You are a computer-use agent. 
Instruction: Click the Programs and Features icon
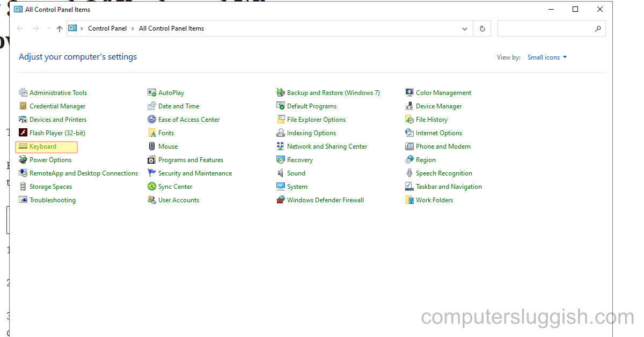152,160
